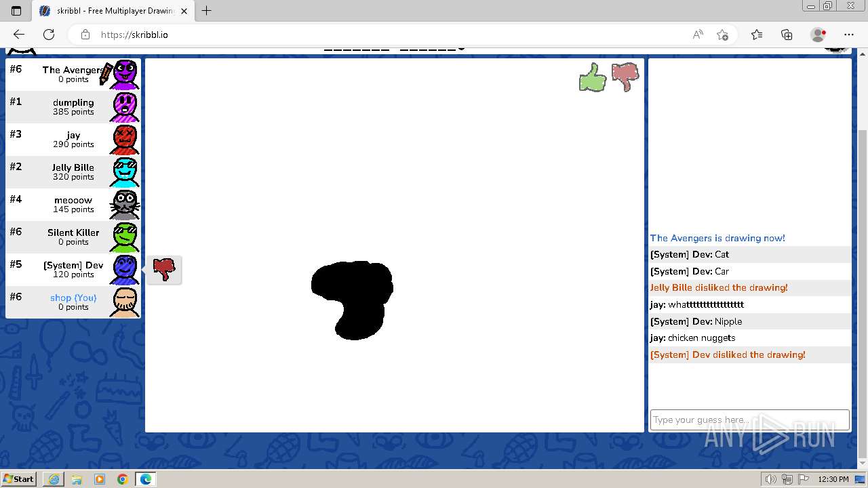Click '[System] Dev disliked the drawing!' message
Image resolution: width=868 pixels, height=488 pixels.
point(728,354)
